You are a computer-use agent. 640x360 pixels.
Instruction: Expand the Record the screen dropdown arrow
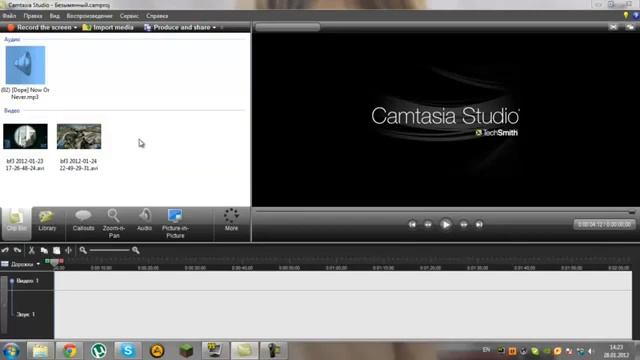[x=75, y=28]
